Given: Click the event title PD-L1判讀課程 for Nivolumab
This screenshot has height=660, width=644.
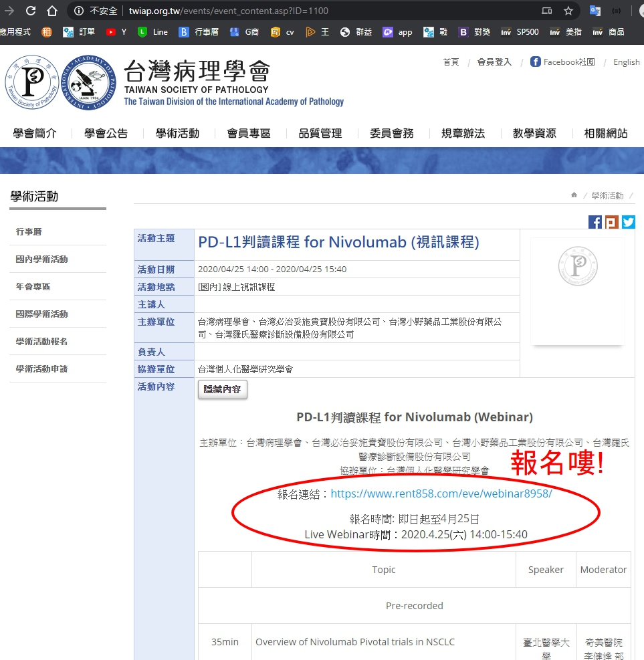Looking at the screenshot, I should 338,242.
